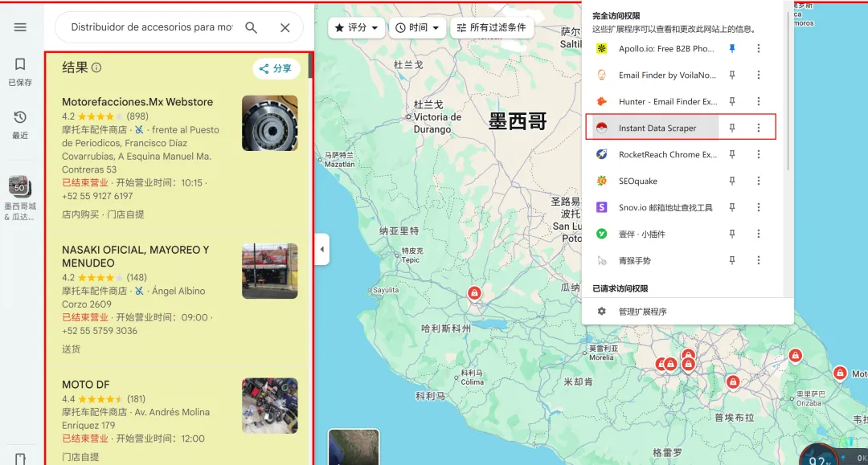
Task: Open the 评分 rating filter dropdown
Action: pyautogui.click(x=357, y=27)
